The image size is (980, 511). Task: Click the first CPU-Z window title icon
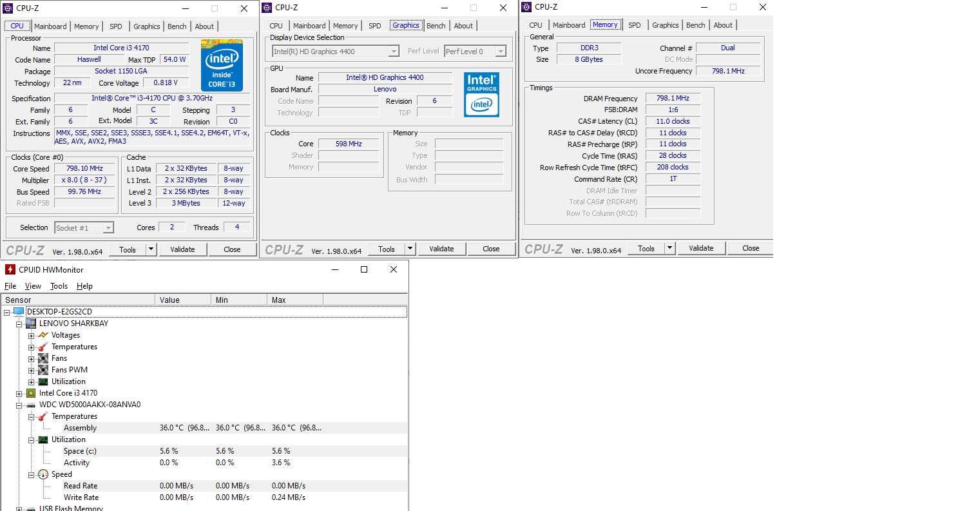pos(9,8)
